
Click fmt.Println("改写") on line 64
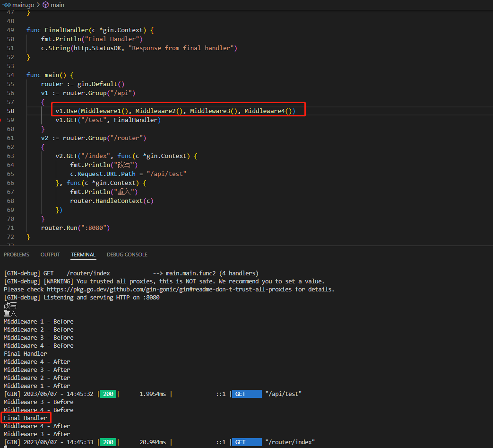point(104,165)
